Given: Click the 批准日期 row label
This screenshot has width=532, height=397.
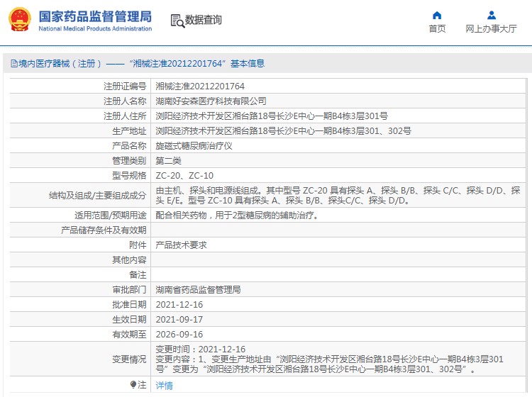Looking at the screenshot, I should tap(129, 305).
